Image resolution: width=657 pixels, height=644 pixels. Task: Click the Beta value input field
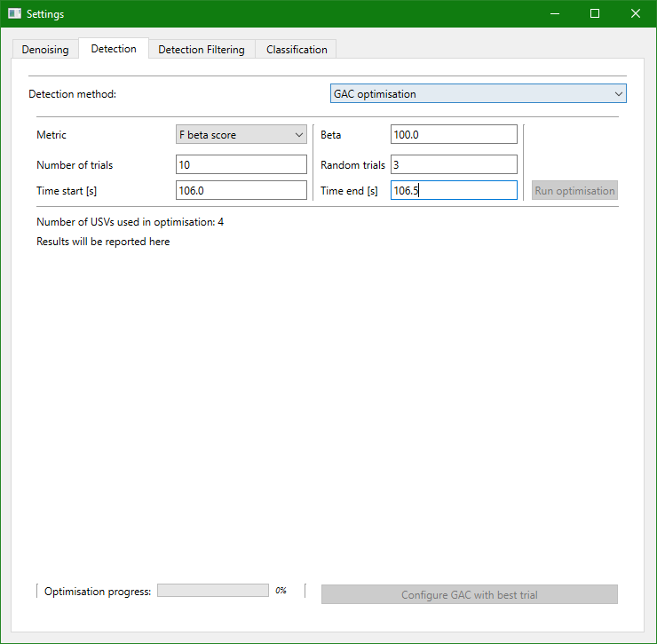(x=454, y=135)
